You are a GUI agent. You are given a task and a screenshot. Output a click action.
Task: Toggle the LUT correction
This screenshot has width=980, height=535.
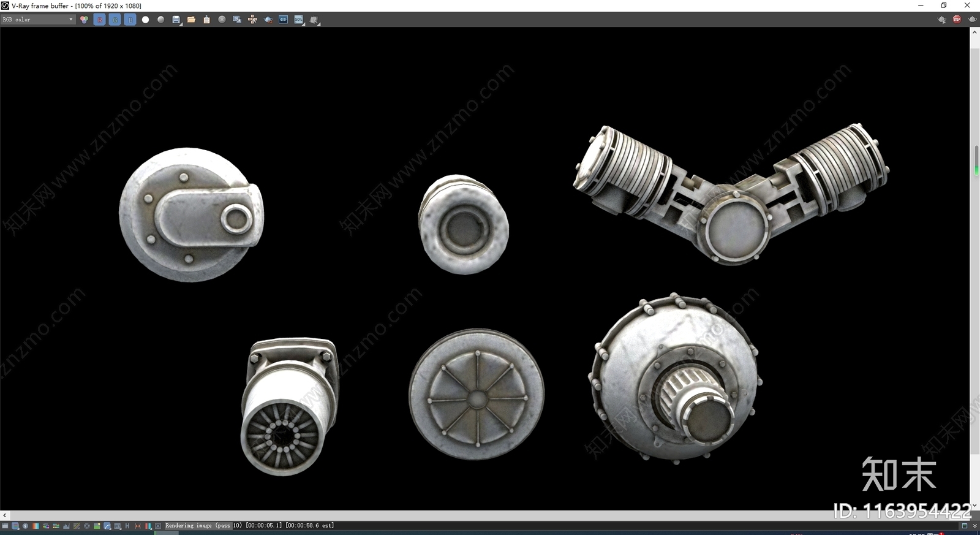click(117, 526)
